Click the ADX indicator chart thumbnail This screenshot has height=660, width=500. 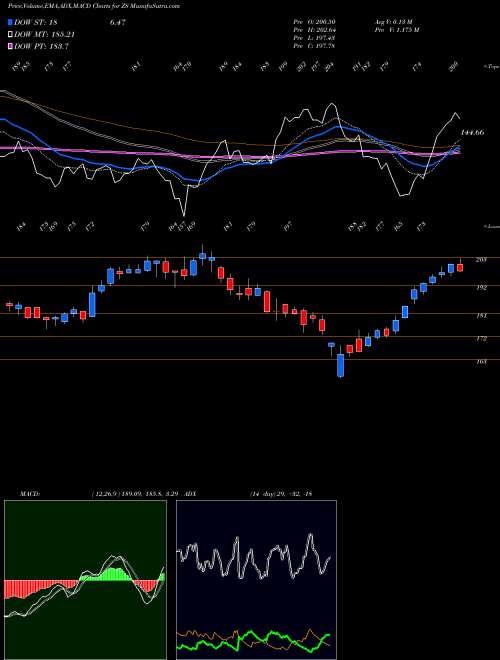[x=256, y=580]
